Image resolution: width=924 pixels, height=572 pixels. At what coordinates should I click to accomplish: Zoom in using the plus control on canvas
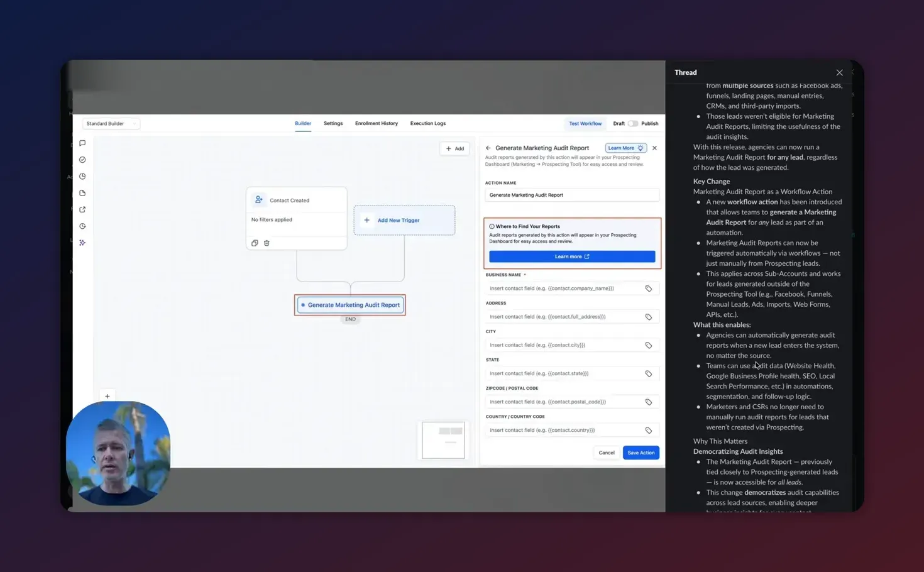click(107, 396)
